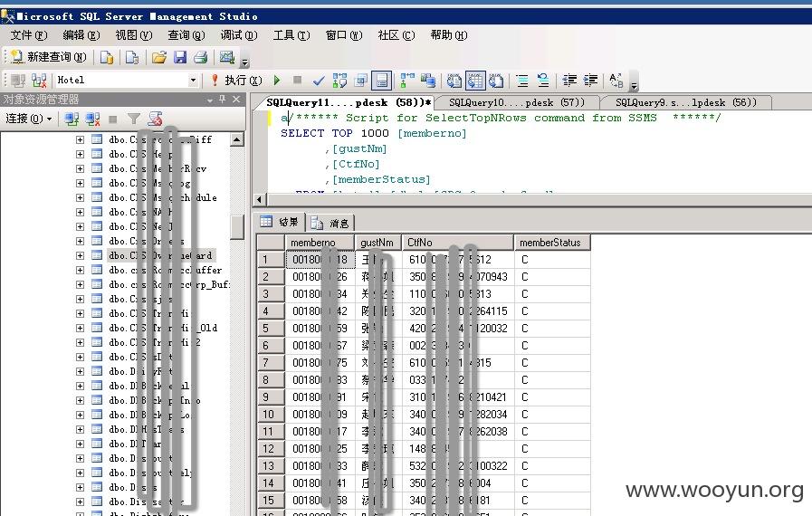This screenshot has width=812, height=516.
Task: Click the memberStatus column header
Action: [552, 243]
